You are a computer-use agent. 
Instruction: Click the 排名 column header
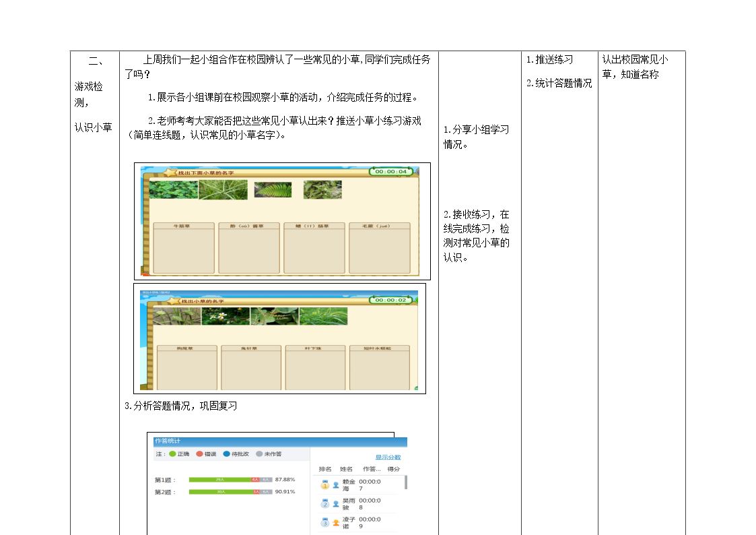(325, 469)
